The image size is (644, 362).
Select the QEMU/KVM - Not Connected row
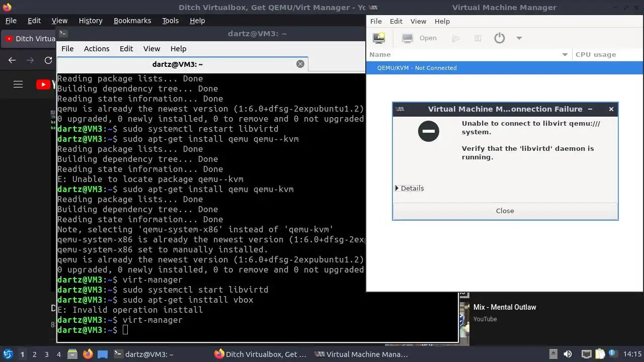coord(505,68)
